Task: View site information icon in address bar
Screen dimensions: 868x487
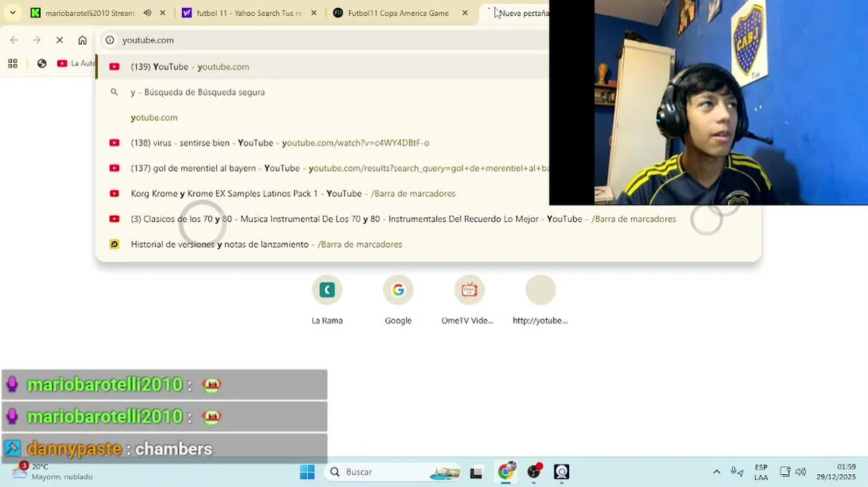Action: pos(110,40)
